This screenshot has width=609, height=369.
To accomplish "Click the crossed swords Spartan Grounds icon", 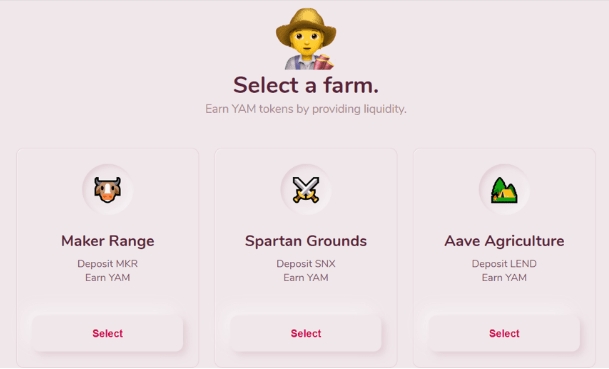I will [306, 190].
